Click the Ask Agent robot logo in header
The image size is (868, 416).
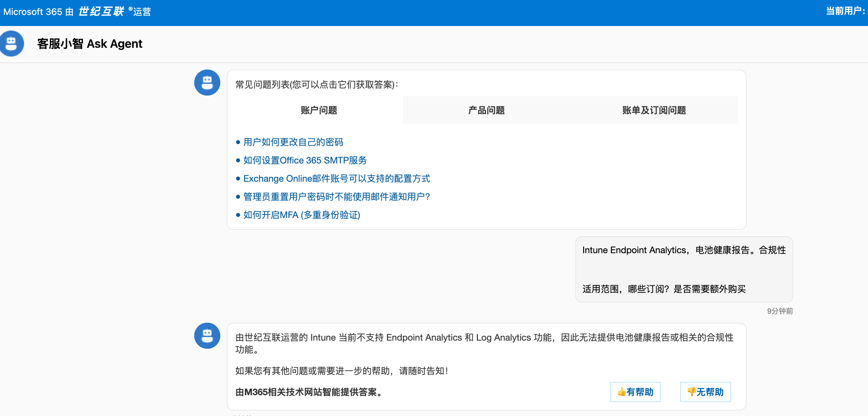11,44
